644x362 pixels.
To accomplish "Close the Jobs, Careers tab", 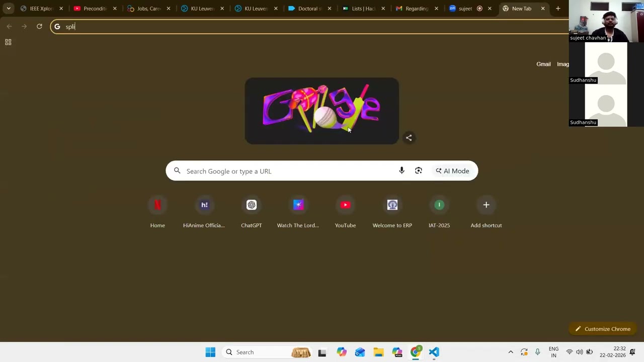I will point(169,9).
